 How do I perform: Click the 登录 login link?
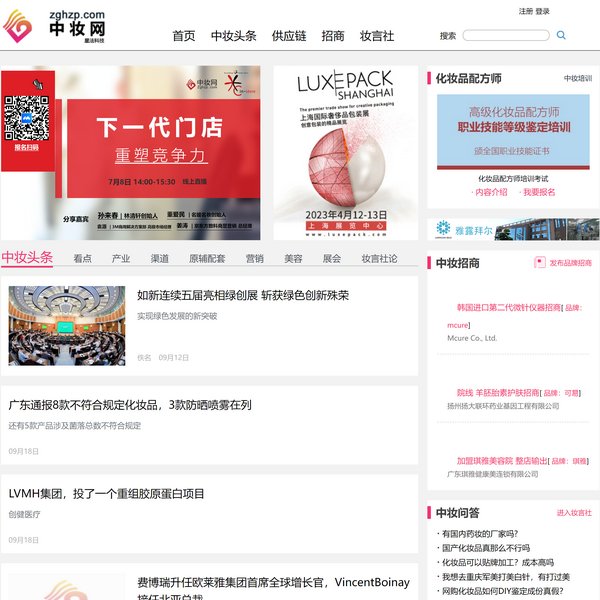543,11
